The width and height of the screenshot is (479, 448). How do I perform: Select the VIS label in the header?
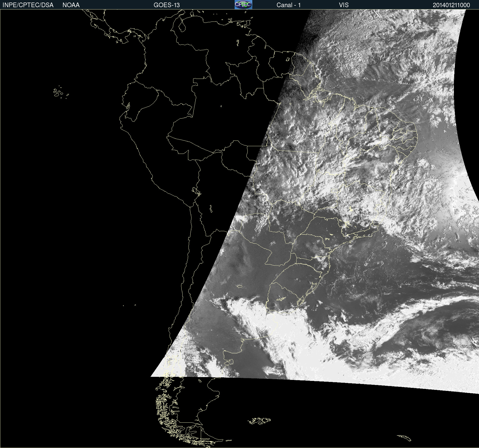(344, 5)
